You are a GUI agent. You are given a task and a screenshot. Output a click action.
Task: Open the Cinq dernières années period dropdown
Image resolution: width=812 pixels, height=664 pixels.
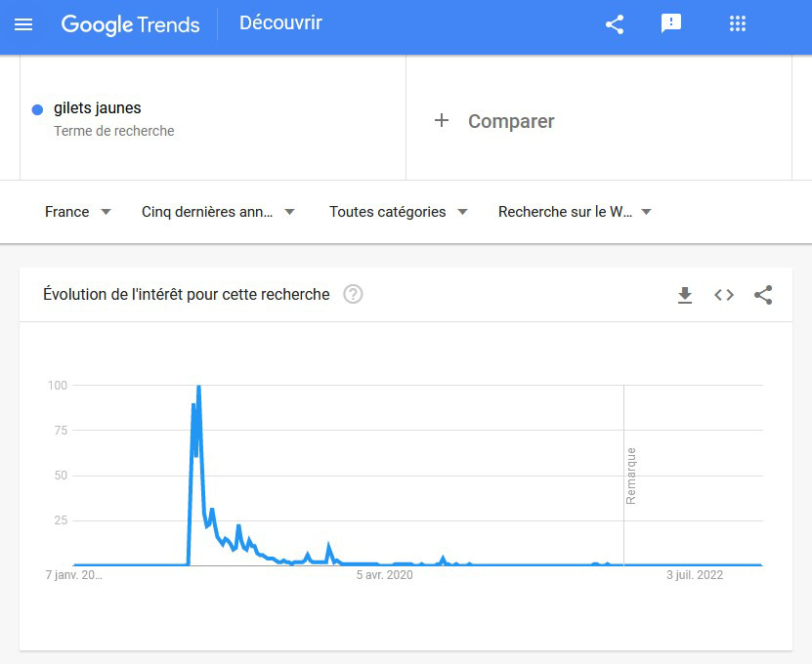coord(218,212)
